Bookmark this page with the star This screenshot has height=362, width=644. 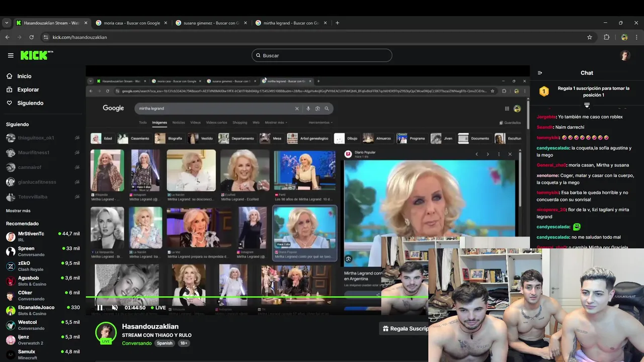(589, 37)
